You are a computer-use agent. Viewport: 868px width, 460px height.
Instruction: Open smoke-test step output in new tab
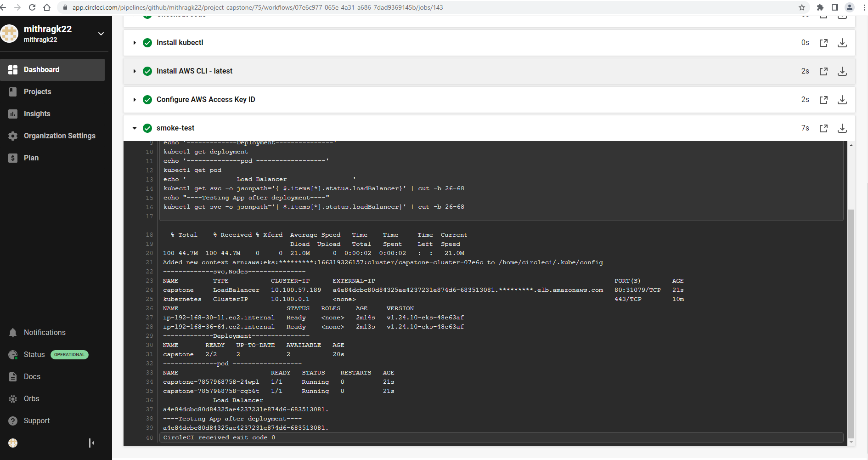[x=823, y=128]
